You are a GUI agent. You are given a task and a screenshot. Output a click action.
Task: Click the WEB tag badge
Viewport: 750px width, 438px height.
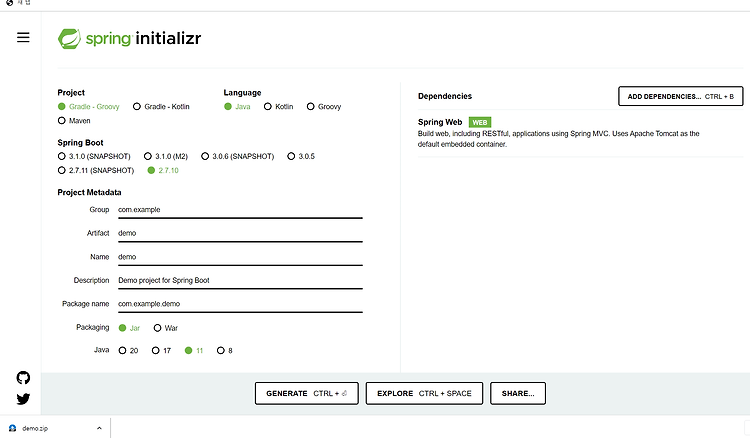pos(480,122)
